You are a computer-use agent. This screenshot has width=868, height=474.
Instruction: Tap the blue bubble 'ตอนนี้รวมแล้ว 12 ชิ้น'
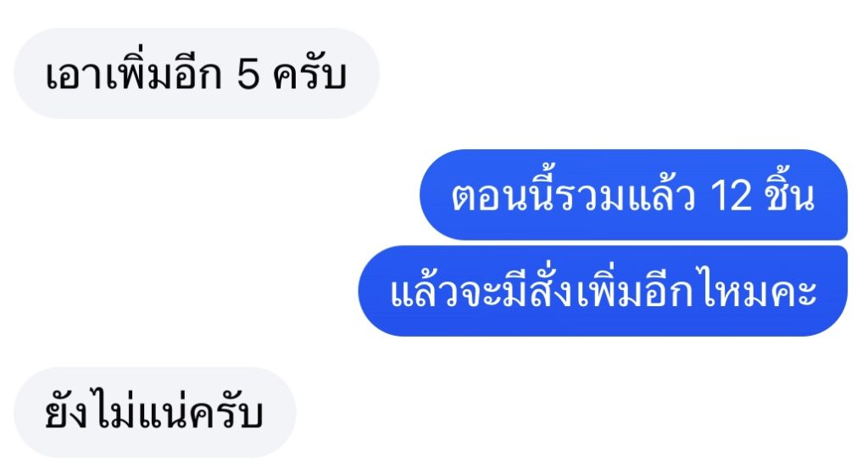(633, 194)
